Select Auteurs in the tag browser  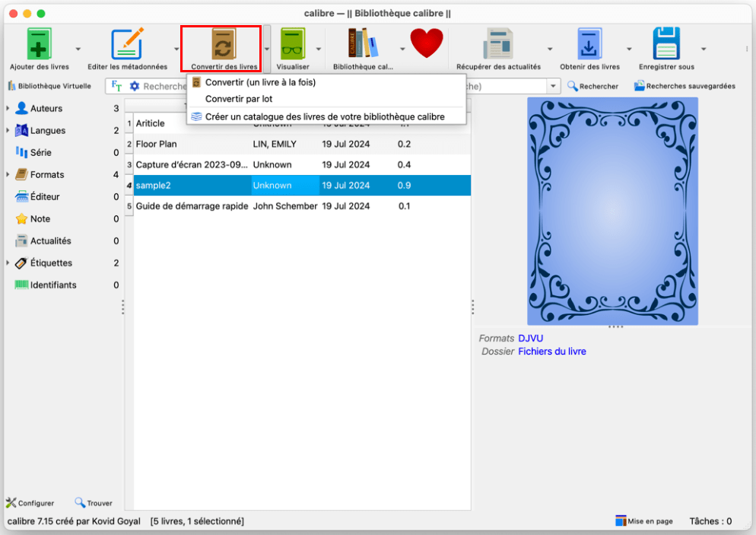(46, 108)
